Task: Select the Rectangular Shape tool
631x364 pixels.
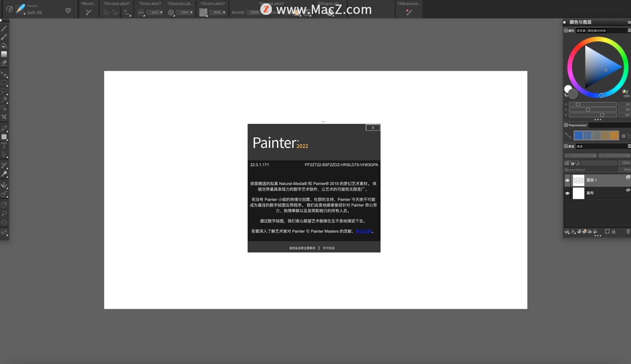Action: (4, 137)
